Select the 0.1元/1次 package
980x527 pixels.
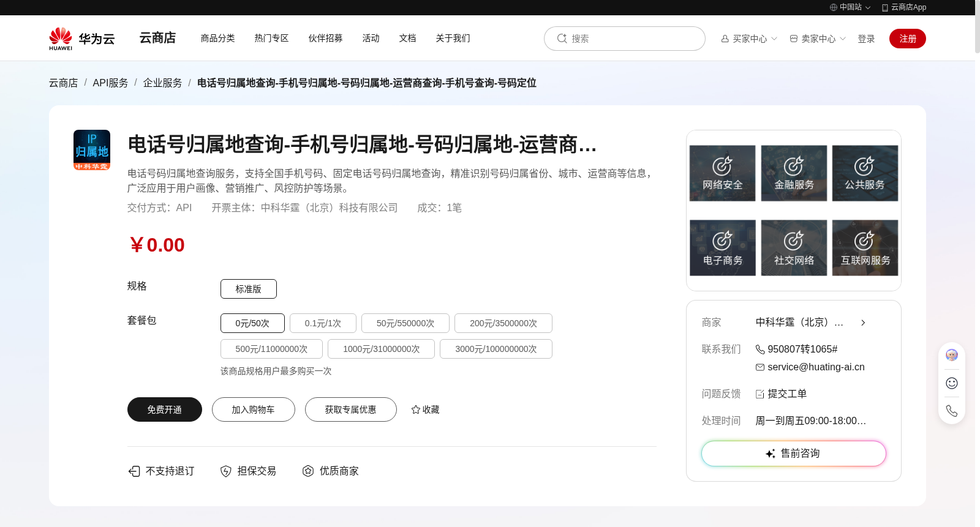(x=323, y=323)
